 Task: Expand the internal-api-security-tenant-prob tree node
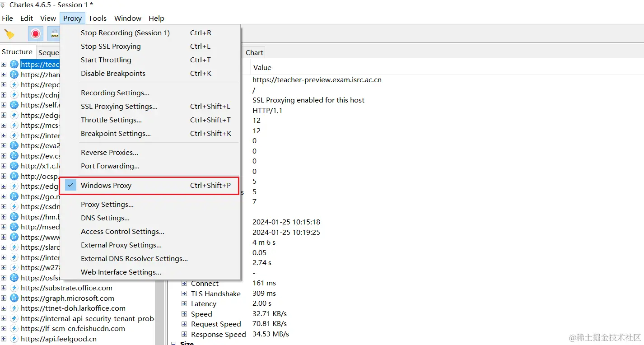click(x=4, y=318)
